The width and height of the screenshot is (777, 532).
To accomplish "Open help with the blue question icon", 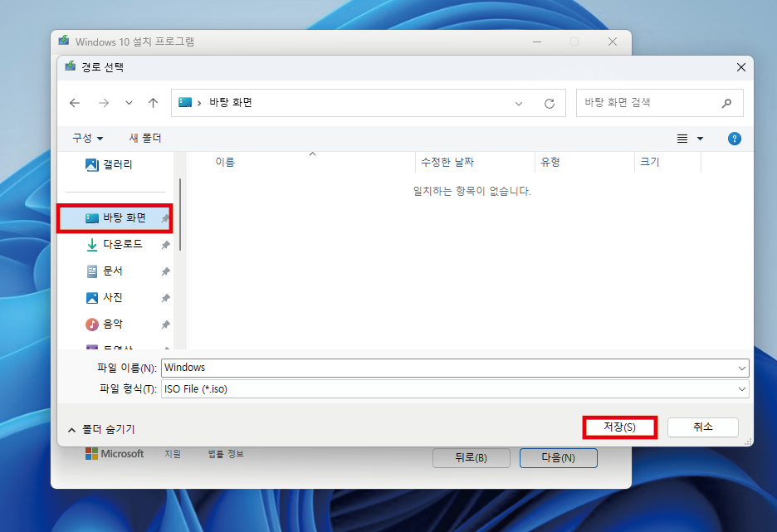I will [735, 139].
